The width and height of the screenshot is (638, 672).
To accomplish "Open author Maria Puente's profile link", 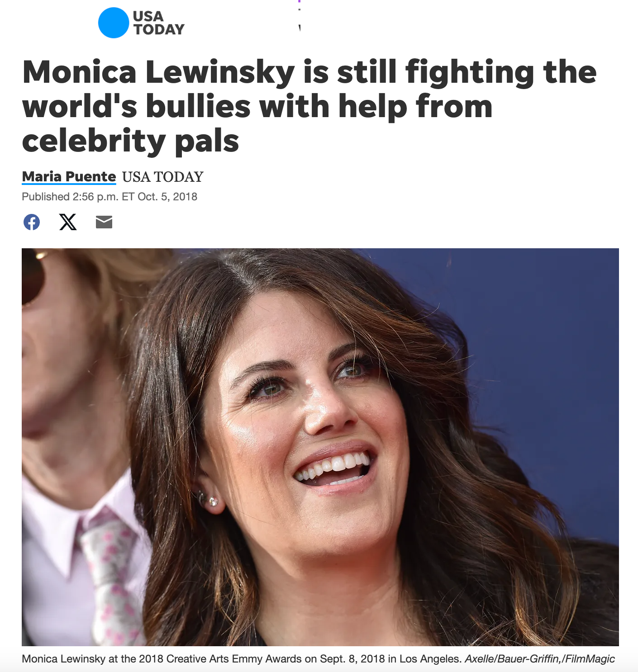I will pyautogui.click(x=69, y=176).
